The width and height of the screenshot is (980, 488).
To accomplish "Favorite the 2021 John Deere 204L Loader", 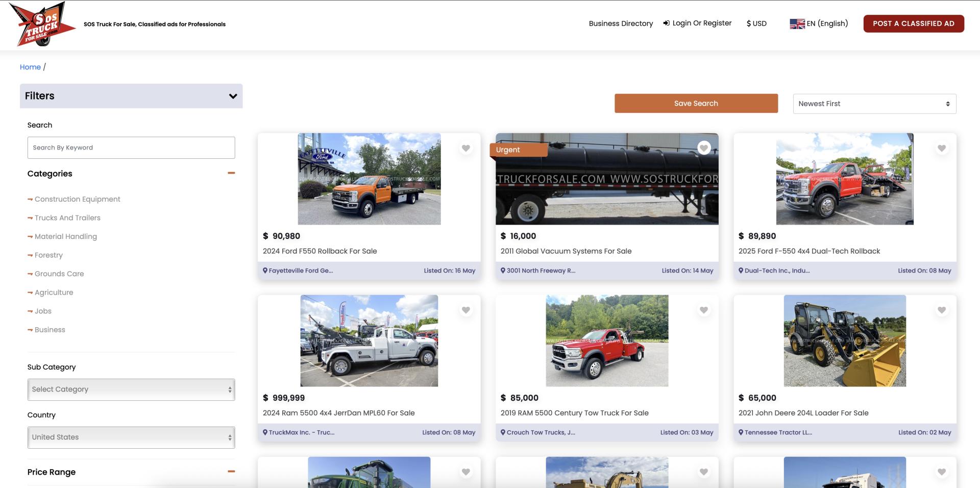I will [942, 310].
